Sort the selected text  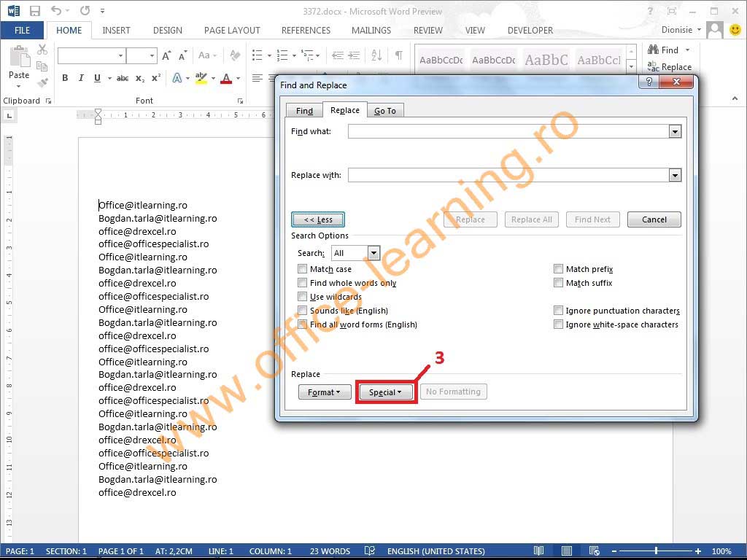[x=376, y=55]
